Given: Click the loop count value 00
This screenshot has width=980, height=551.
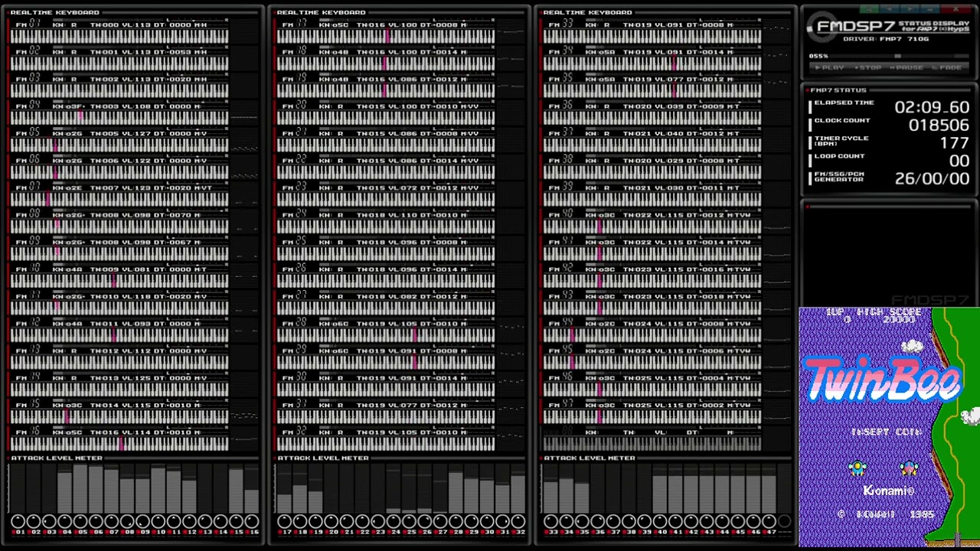Looking at the screenshot, I should click(x=959, y=161).
